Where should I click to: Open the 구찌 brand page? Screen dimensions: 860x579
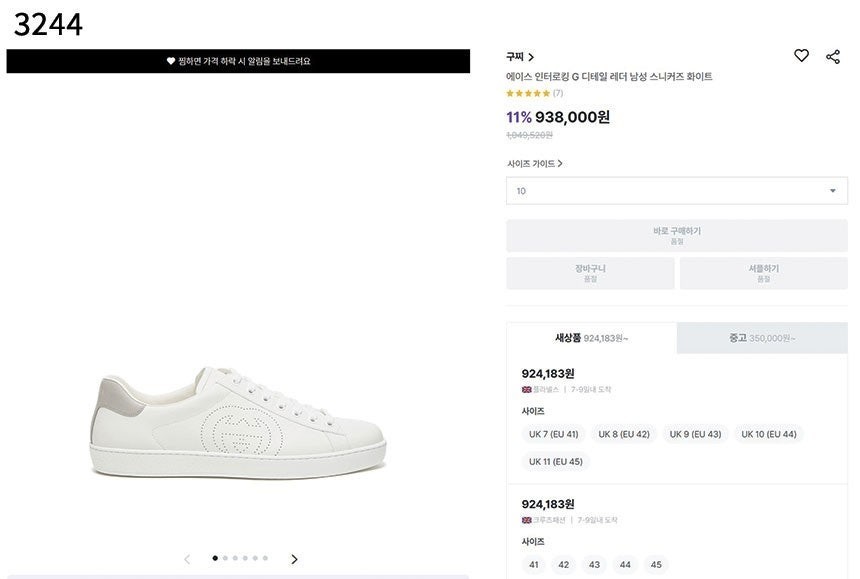pos(520,57)
